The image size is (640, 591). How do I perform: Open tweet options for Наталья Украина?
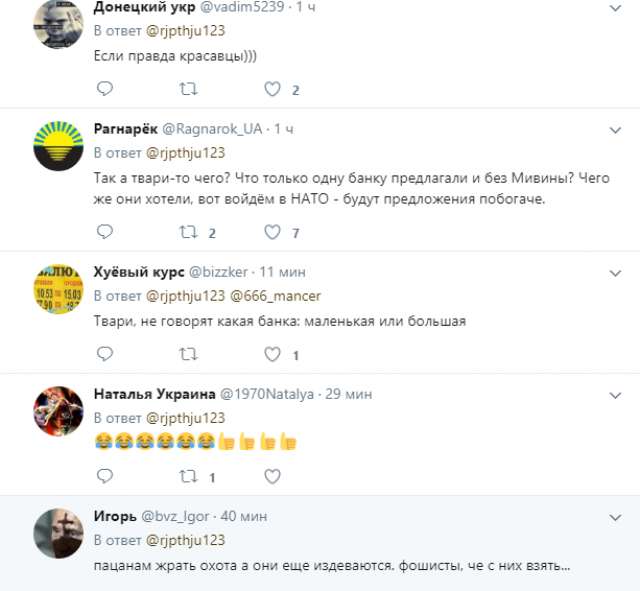[x=616, y=393]
